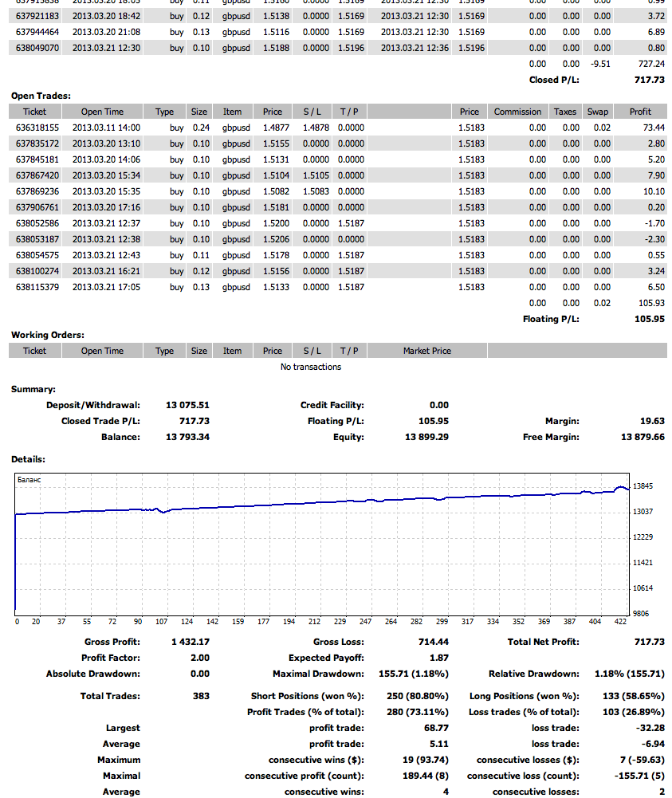The height and width of the screenshot is (798, 672).
Task: Click closed trade ticket 638049070
Action: pyautogui.click(x=37, y=48)
